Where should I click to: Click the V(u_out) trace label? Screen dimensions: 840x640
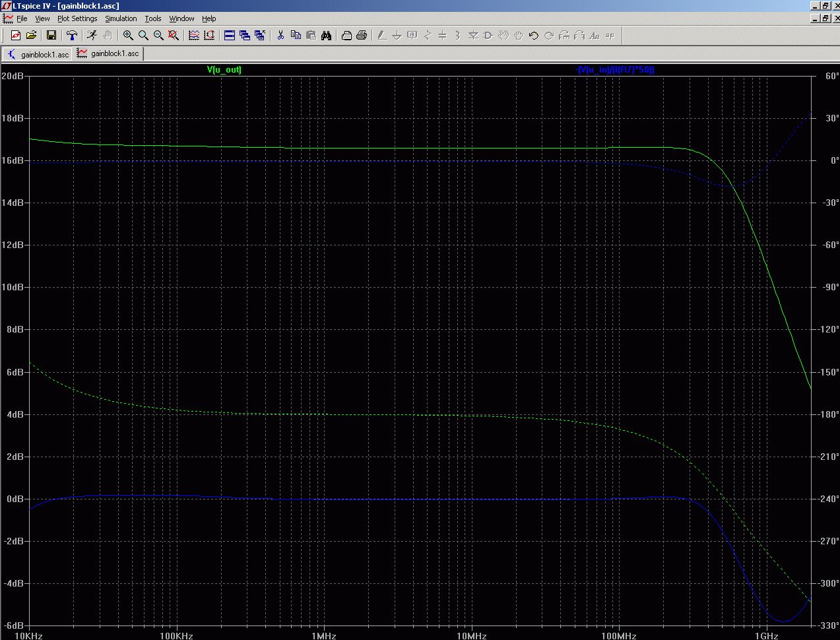pos(224,69)
